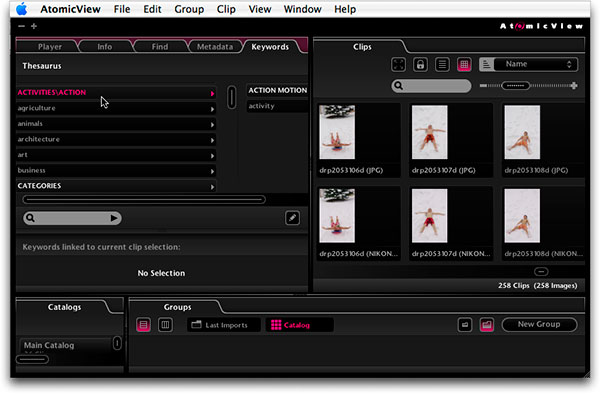This screenshot has width=600, height=394.
Task: Expand the art thesaurus arrow
Action: click(x=212, y=156)
